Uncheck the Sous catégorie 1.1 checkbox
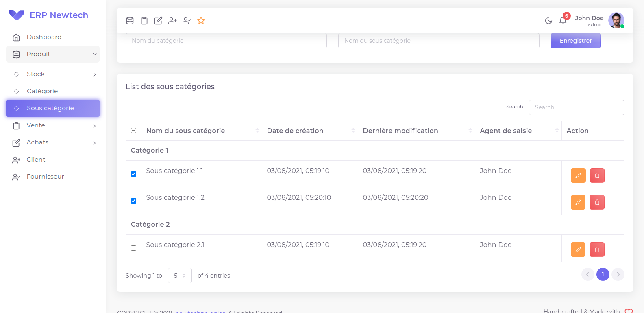This screenshot has width=644, height=313. pos(133,174)
